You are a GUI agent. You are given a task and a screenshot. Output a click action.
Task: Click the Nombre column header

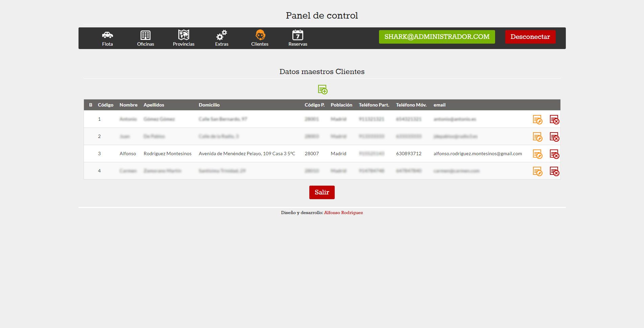(x=129, y=105)
